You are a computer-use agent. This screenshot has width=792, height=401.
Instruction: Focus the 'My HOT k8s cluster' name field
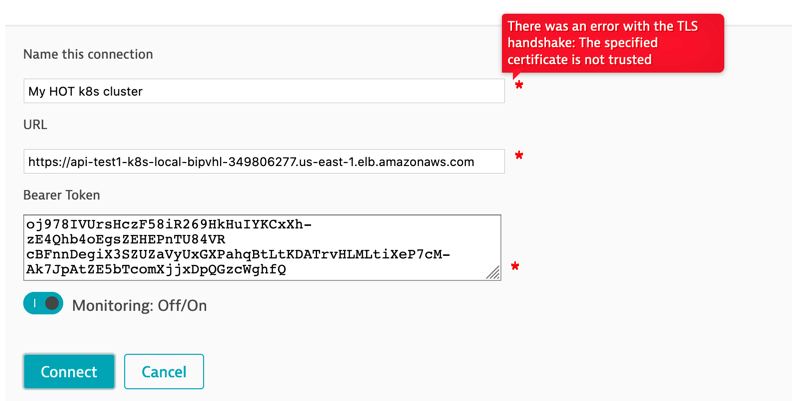[x=264, y=91]
